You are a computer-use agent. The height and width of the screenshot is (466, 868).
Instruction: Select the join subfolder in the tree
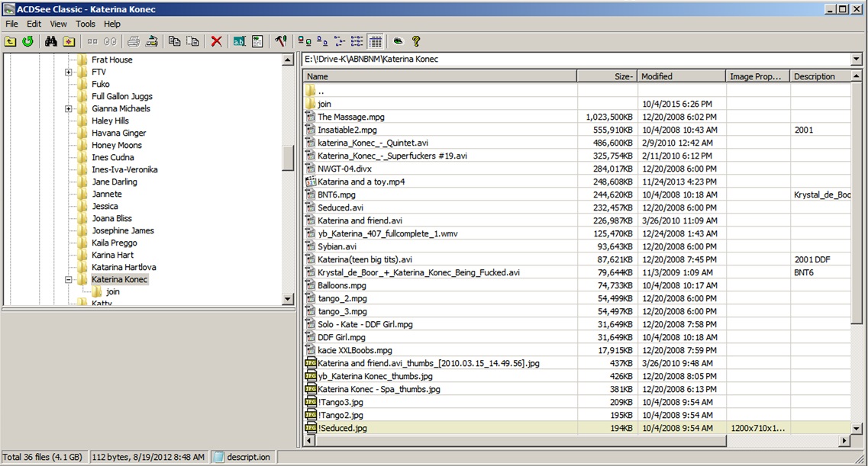click(112, 291)
